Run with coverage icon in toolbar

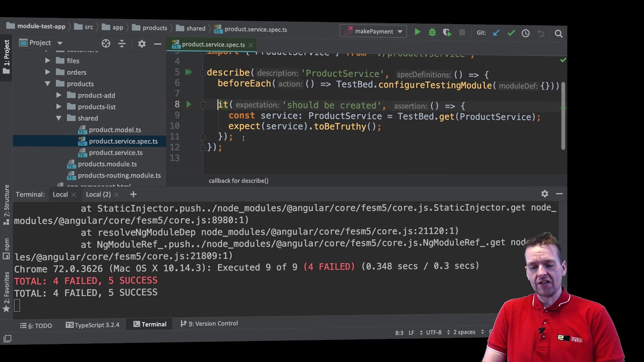tap(447, 33)
